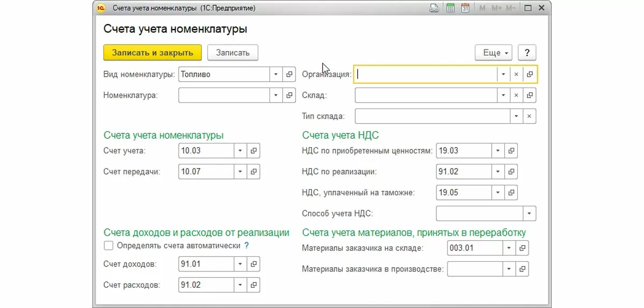Screen dimensions: 644x308
Task: Click the field containing 003.01
Action: click(474, 248)
